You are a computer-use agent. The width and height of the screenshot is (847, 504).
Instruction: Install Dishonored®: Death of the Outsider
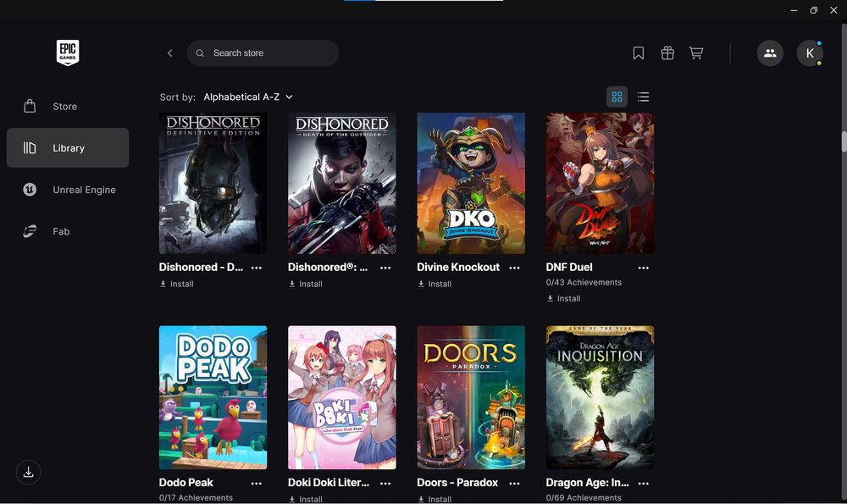306,284
